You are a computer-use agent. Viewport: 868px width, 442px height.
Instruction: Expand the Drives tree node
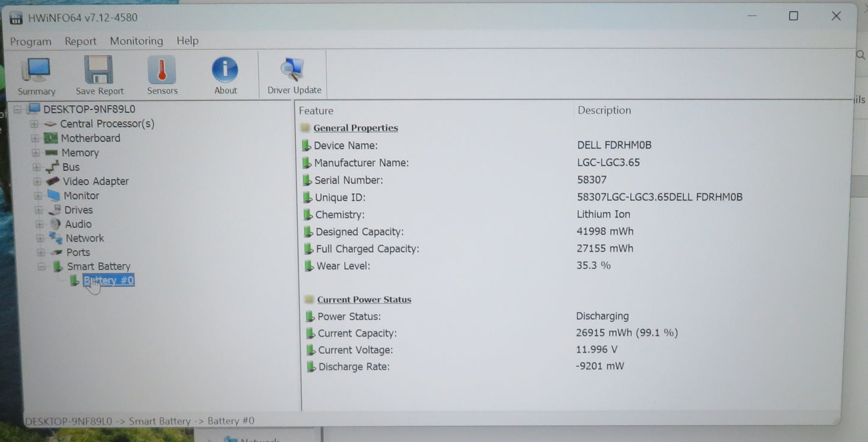[x=39, y=209]
